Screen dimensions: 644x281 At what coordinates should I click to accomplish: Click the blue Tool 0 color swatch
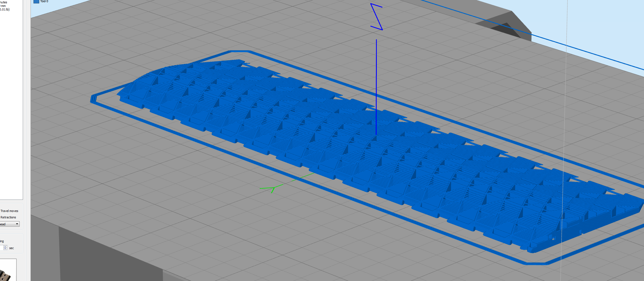click(x=36, y=1)
